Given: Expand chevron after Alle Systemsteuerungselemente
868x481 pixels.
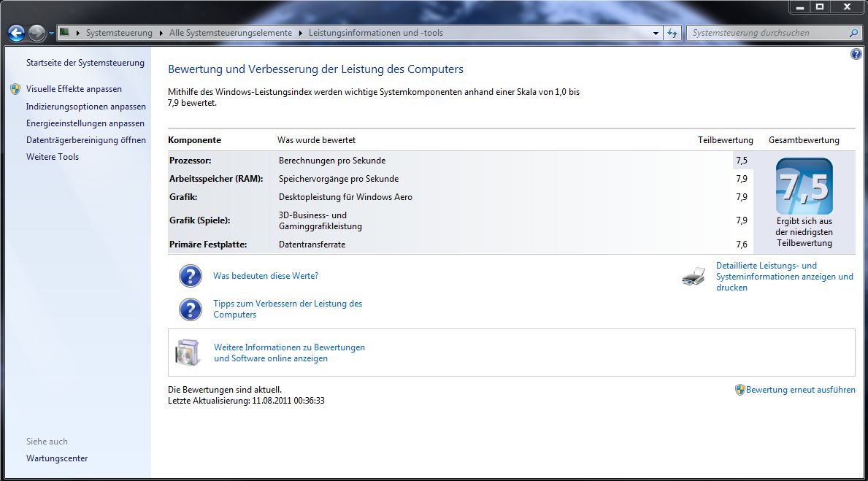Looking at the screenshot, I should [x=301, y=34].
